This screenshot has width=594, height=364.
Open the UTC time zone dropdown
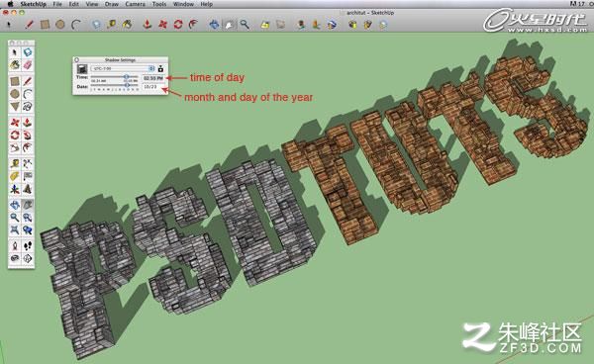click(x=123, y=69)
